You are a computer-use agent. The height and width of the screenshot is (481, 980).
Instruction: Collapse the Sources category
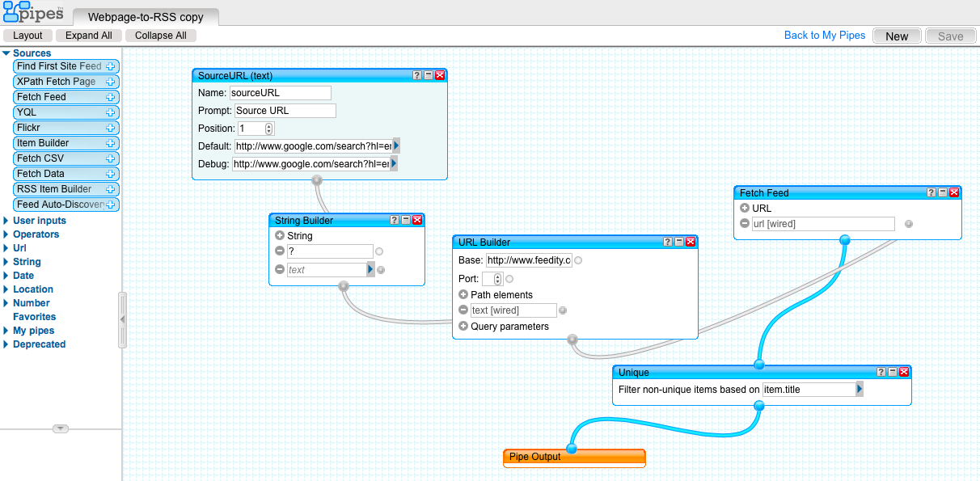6,53
